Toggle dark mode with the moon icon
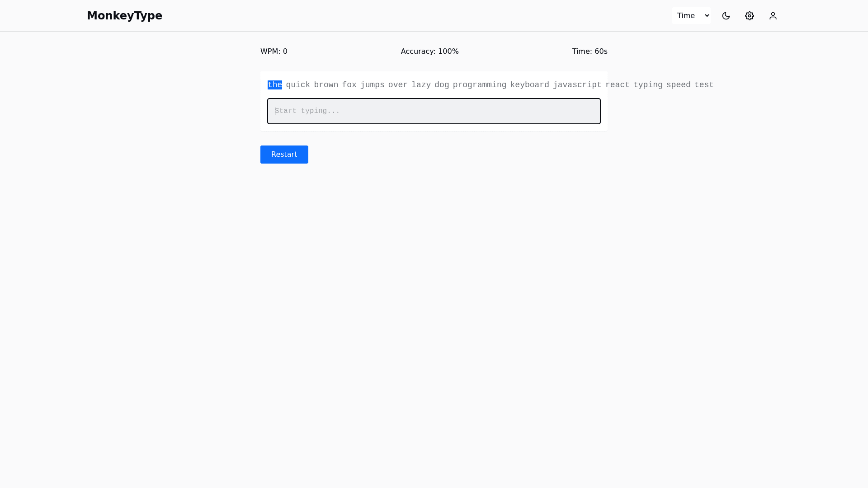Image resolution: width=868 pixels, height=488 pixels. pos(726,16)
